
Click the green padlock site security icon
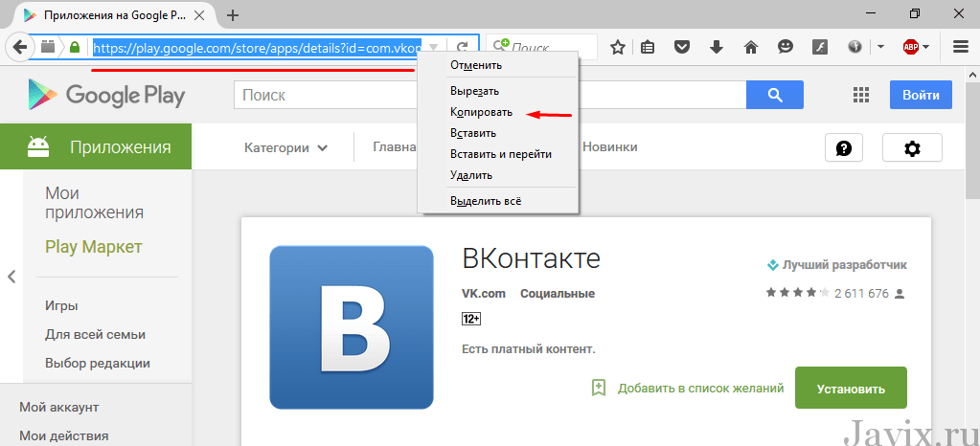click(75, 47)
